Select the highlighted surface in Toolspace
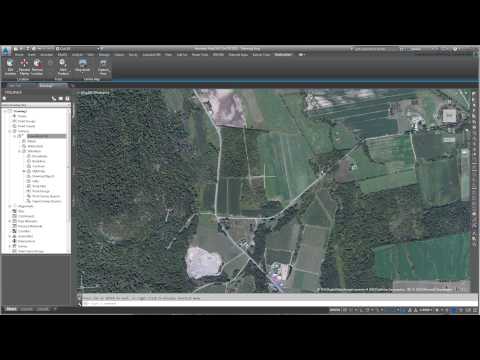The width and height of the screenshot is (480, 360). (47, 136)
